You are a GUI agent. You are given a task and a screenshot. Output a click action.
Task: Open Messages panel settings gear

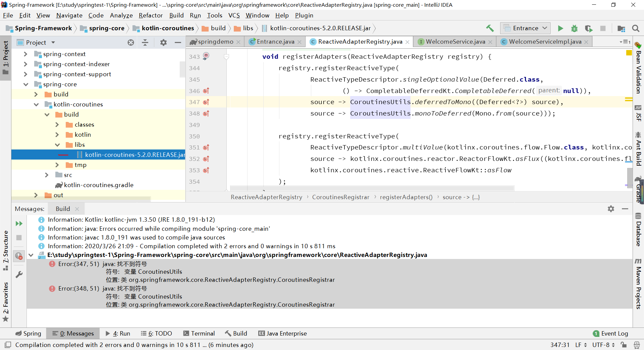tap(611, 209)
